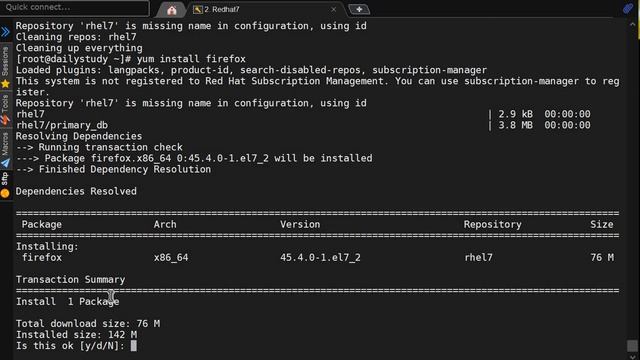This screenshot has height=360, width=640.
Task: Click the 'Cleaning repos: rhel7' line
Action: pos(76,37)
